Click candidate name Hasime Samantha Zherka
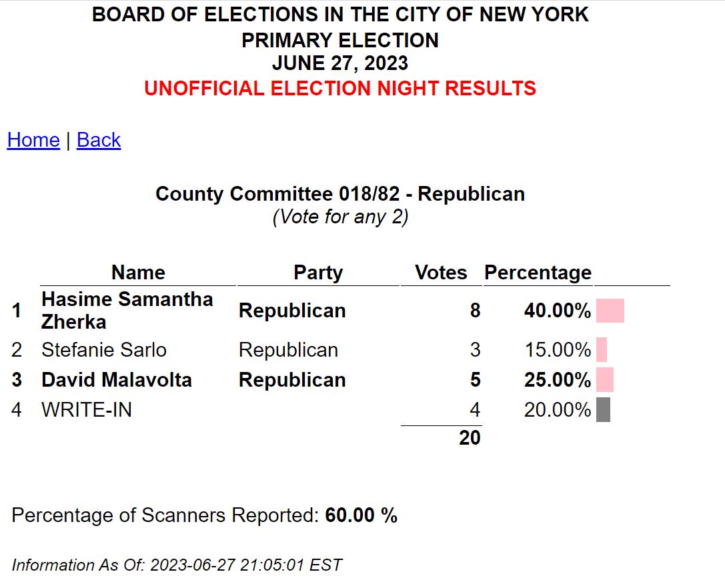The image size is (725, 588). (x=127, y=311)
